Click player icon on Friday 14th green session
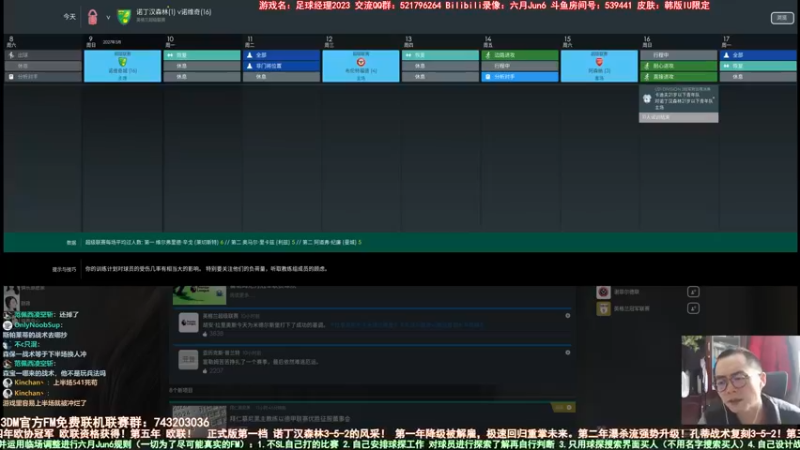 (x=488, y=55)
